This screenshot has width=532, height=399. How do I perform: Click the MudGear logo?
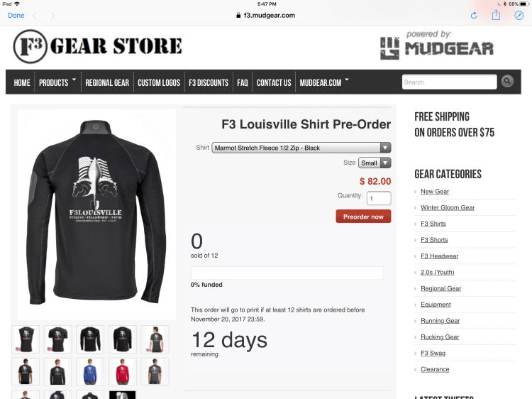[x=437, y=45]
